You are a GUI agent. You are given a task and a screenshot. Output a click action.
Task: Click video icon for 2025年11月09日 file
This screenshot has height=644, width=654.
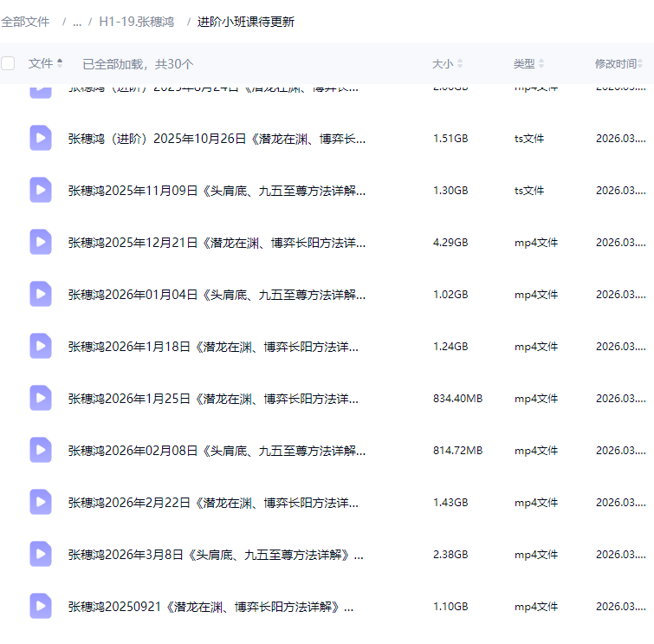41,190
